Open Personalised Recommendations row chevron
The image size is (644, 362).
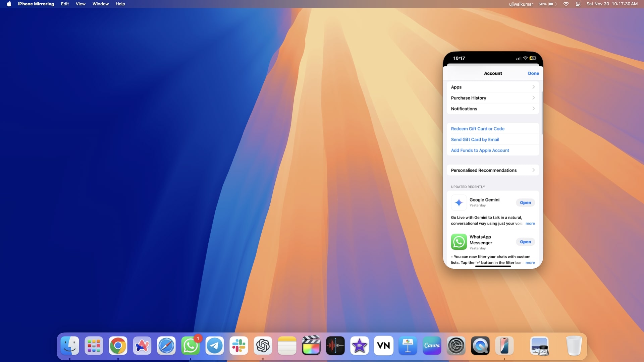tap(533, 170)
